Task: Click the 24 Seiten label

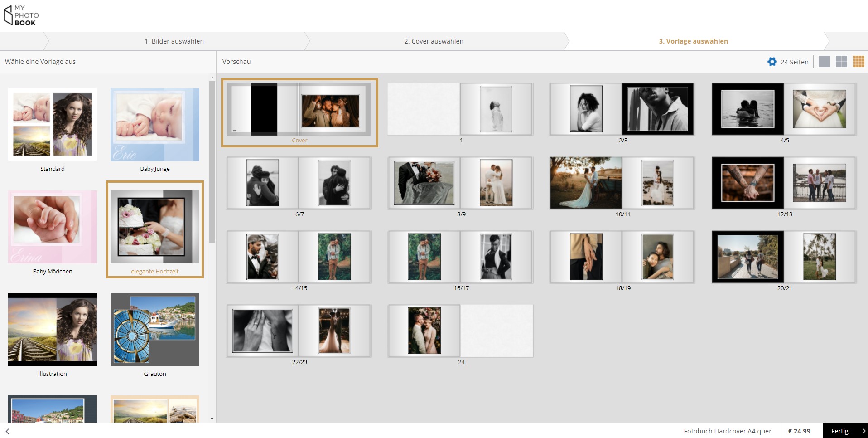Action: coord(794,62)
